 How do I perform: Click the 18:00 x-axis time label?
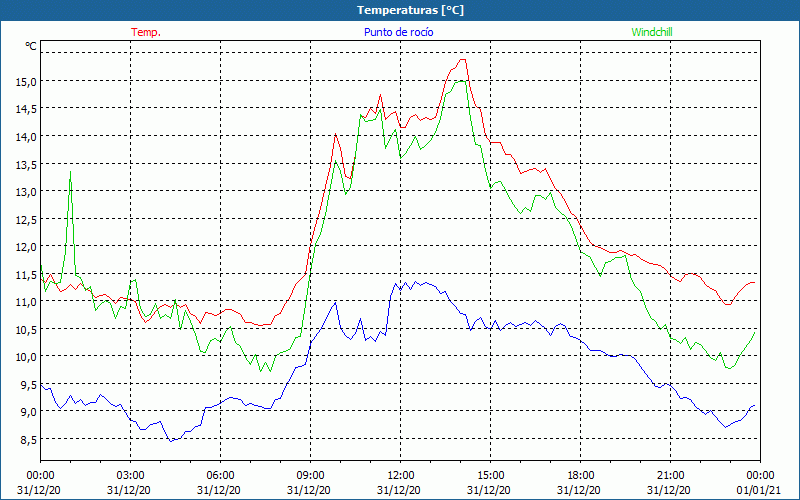(x=580, y=476)
